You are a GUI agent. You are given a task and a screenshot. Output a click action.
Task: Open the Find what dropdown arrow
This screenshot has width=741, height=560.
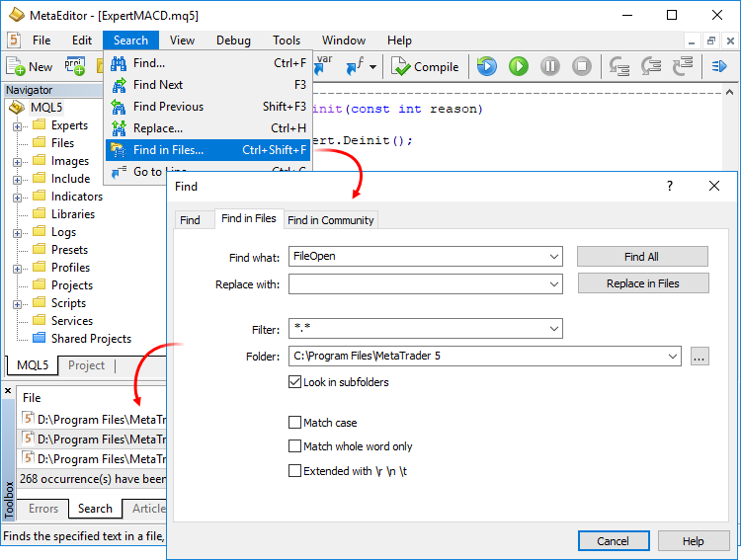pyautogui.click(x=554, y=257)
